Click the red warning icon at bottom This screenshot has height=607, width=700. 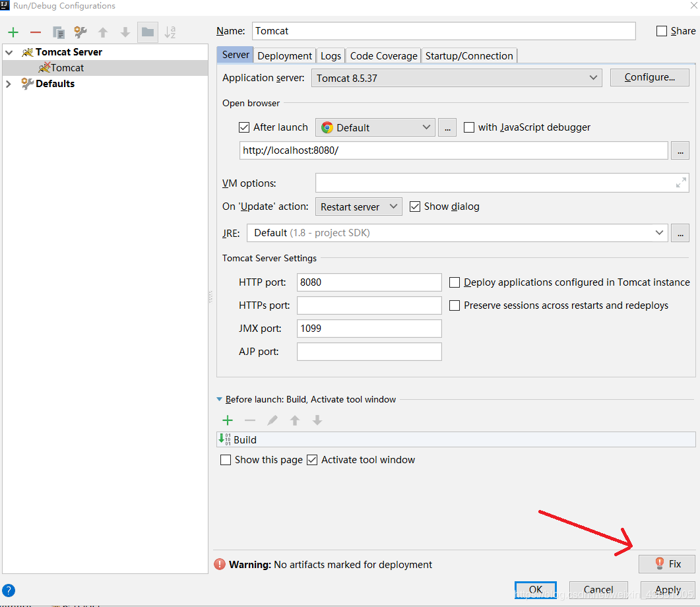220,564
